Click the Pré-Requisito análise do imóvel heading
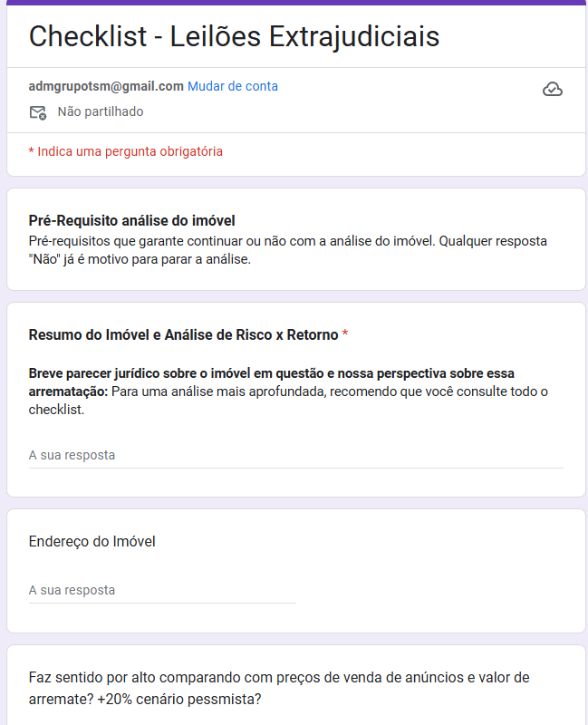Screen dimensions: 588x725 (131, 220)
